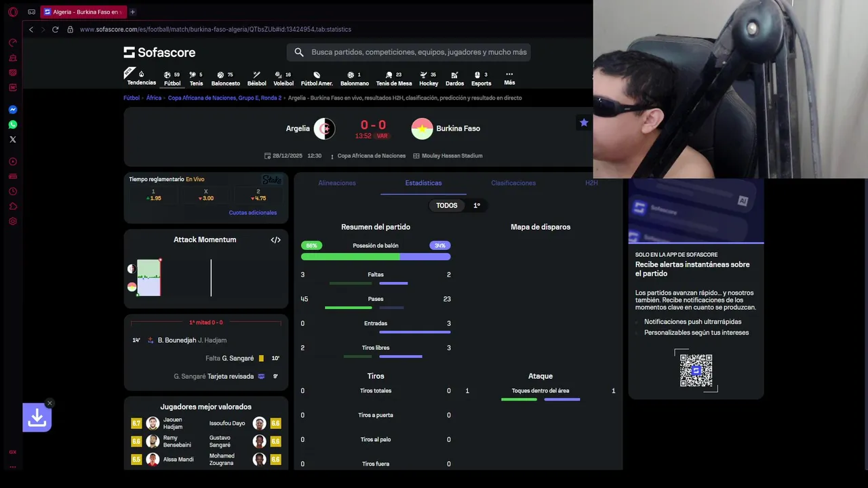Select the TODOS period filter

(447, 205)
